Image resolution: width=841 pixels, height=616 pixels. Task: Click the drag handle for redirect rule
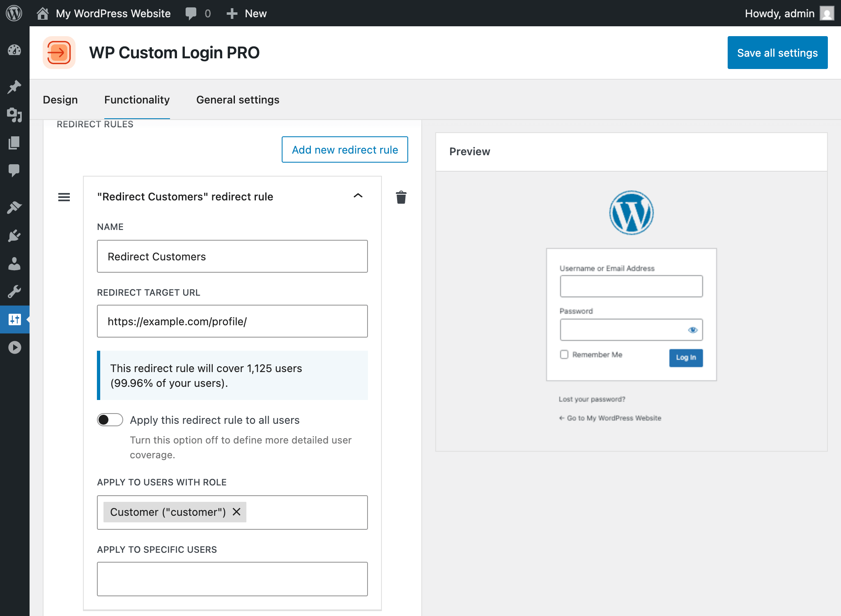click(x=64, y=197)
